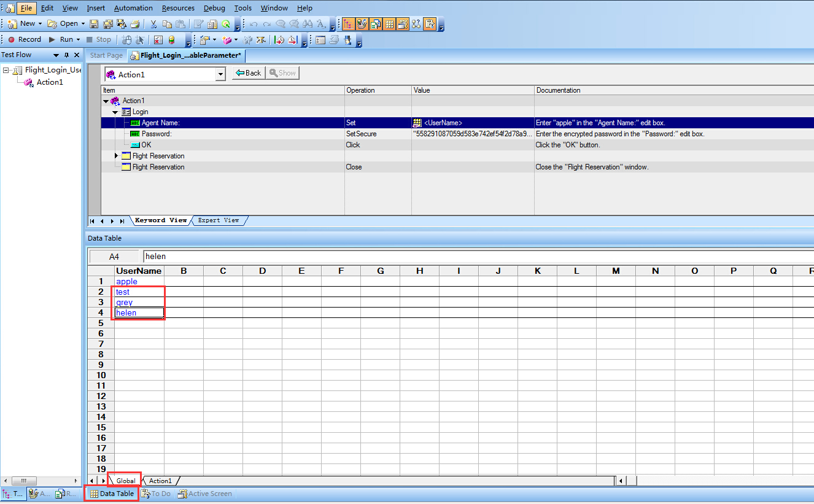Image resolution: width=814 pixels, height=504 pixels.
Task: Click the Record button
Action: click(25, 39)
